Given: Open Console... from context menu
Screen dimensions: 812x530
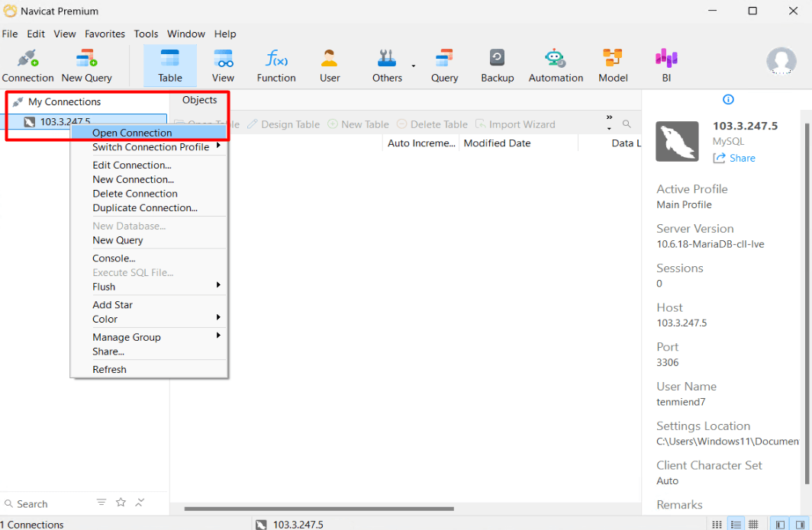Looking at the screenshot, I should 149,259.
